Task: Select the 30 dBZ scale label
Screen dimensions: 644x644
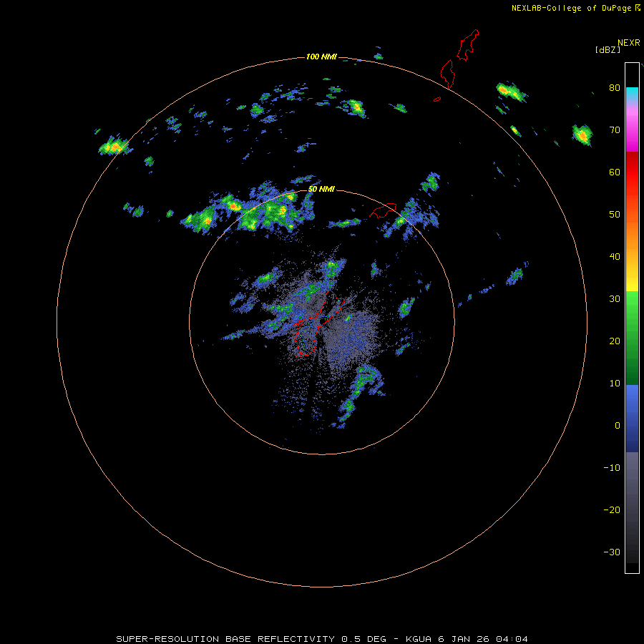Action: [615, 298]
